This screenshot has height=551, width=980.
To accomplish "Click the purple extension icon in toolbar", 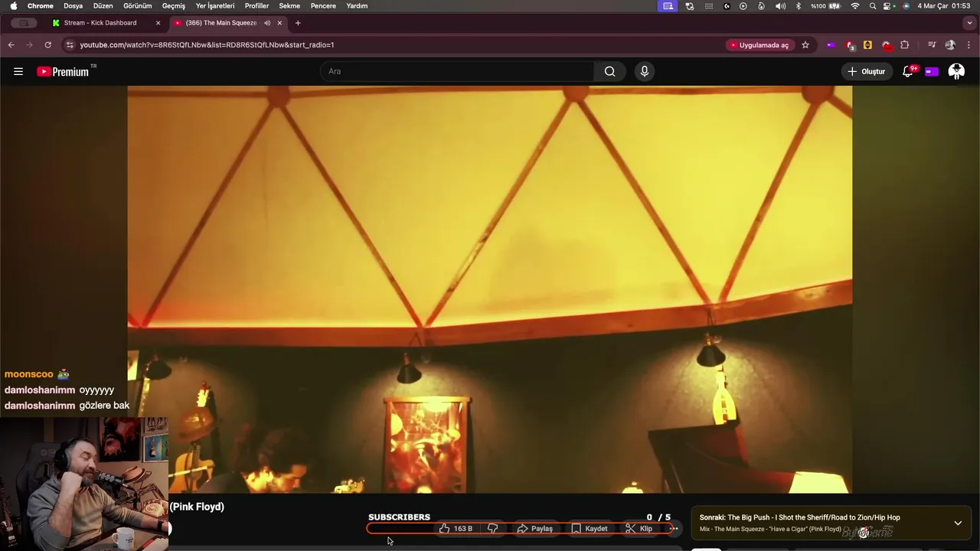I will click(x=831, y=45).
